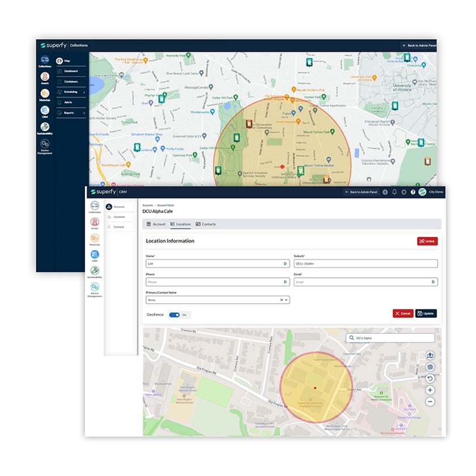Turn off the GeoFence toggle
Viewport: 476px width, 476px height.
point(175,314)
